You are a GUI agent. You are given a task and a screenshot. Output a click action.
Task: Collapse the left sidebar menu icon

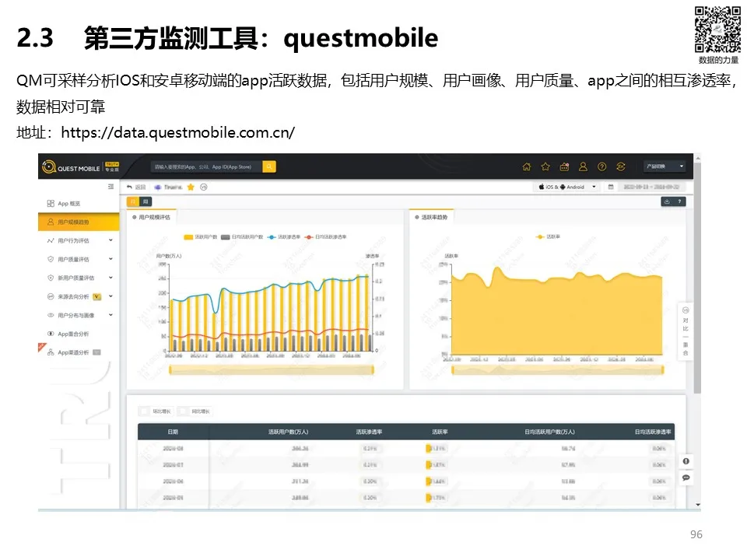(x=110, y=187)
